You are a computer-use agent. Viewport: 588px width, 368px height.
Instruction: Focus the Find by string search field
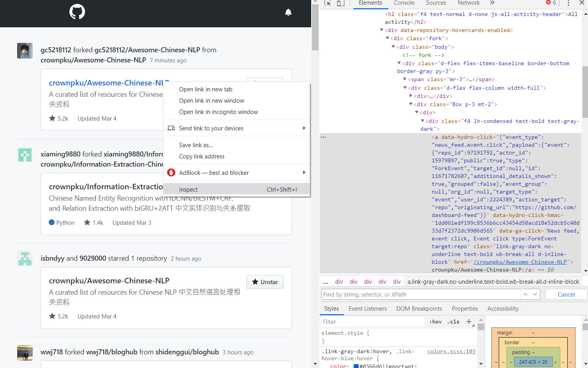click(421, 294)
